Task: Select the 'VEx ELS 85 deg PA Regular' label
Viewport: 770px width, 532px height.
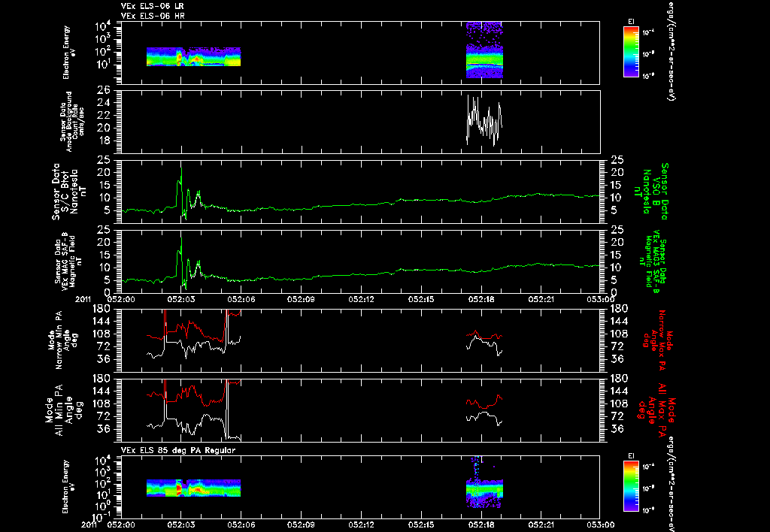Action: tap(178, 450)
